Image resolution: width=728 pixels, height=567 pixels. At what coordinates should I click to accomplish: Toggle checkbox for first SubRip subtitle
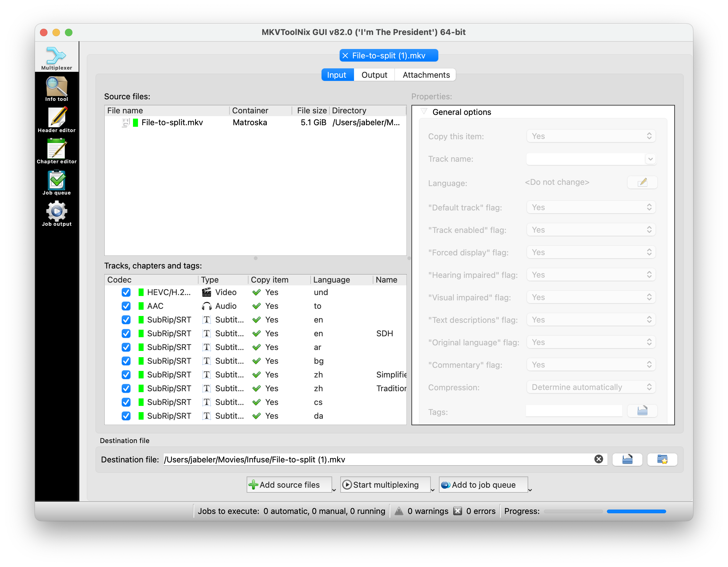point(126,320)
